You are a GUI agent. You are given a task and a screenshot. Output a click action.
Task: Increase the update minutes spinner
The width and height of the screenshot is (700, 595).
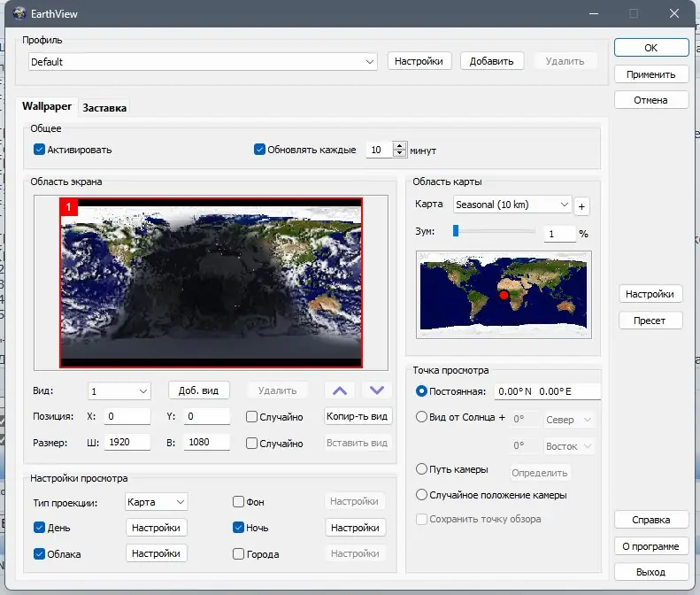(399, 146)
